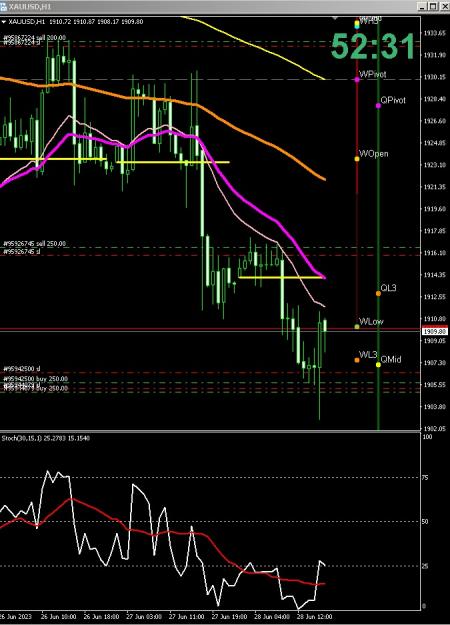Select the QL3 level marker
The height and width of the screenshot is (625, 450).
pos(378,293)
